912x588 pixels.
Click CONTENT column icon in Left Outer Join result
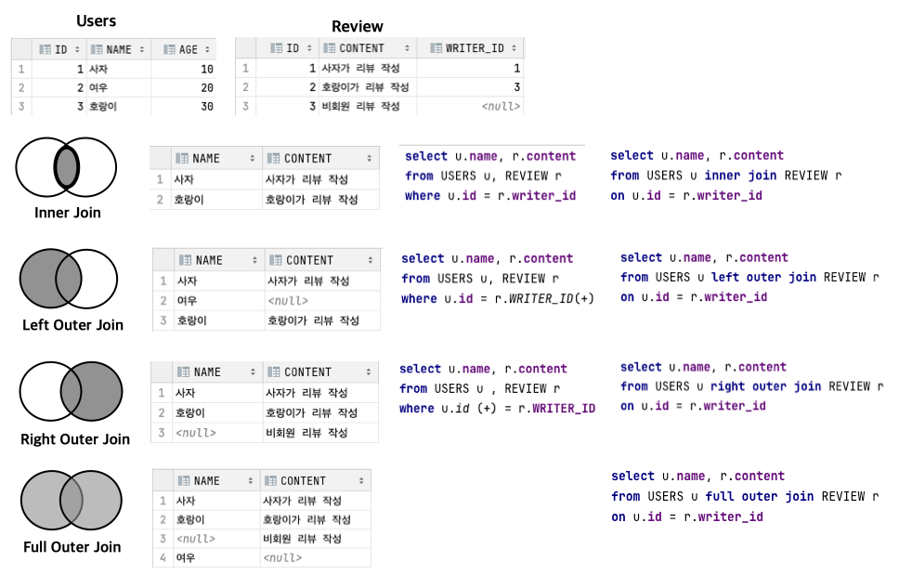point(276,260)
